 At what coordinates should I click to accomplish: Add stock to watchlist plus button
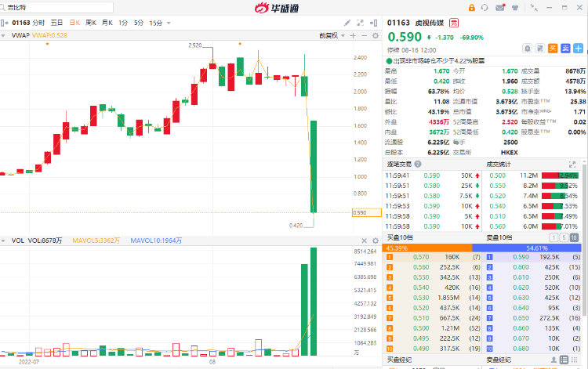tap(579, 49)
